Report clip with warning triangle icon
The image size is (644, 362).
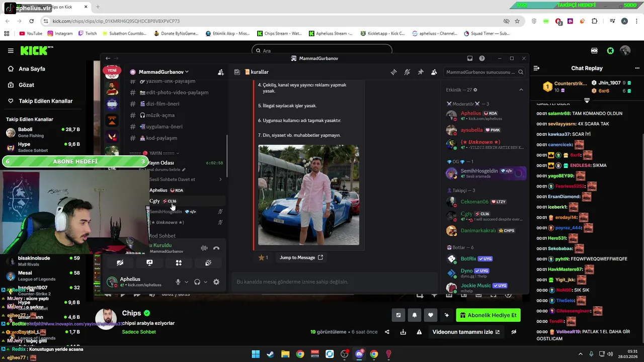pyautogui.click(x=419, y=332)
